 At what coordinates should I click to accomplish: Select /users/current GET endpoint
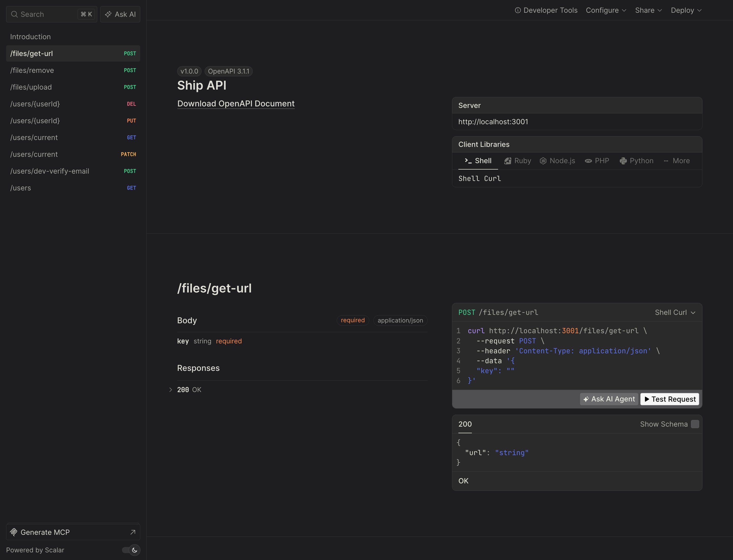(73, 137)
